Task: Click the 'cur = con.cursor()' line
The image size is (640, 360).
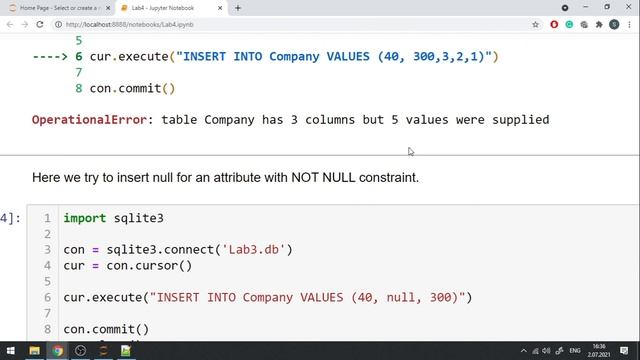Action: point(128,266)
